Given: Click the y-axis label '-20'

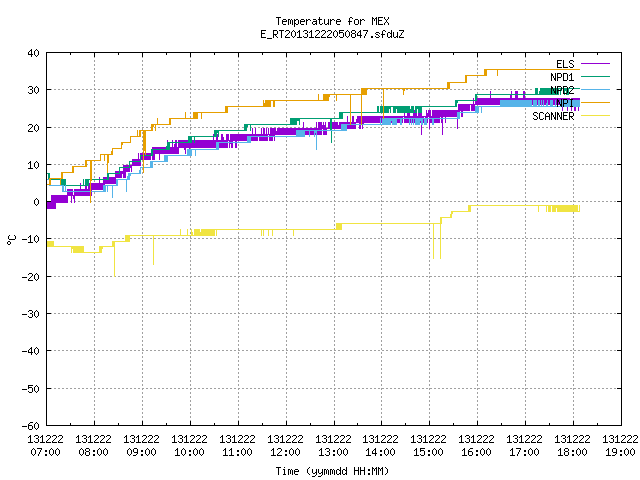Looking at the screenshot, I should pos(31,277).
